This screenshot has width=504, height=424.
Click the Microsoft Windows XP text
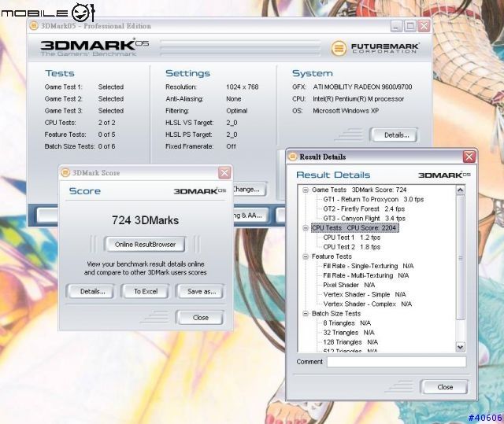346,111
